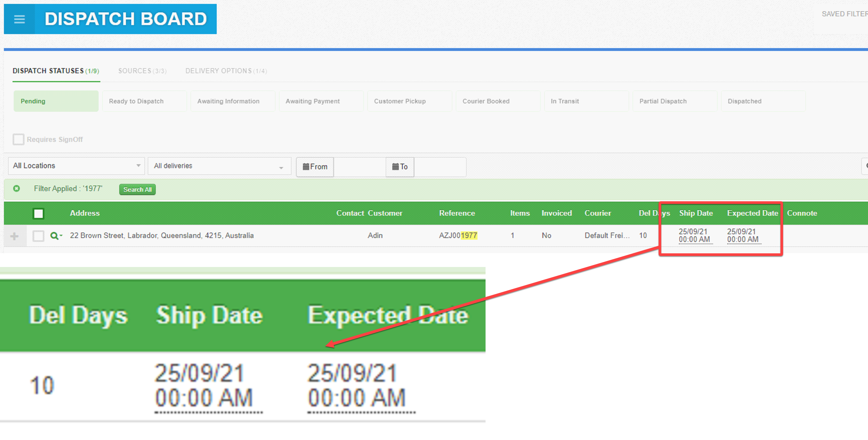Select the 22 Brown Street row checkbox
The width and height of the screenshot is (868, 440).
(38, 236)
